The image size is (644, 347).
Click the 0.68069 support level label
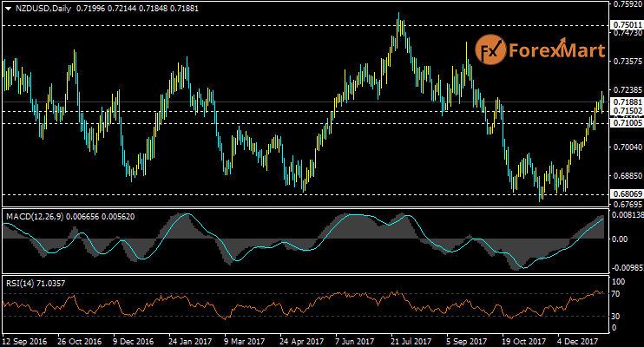[x=627, y=193]
